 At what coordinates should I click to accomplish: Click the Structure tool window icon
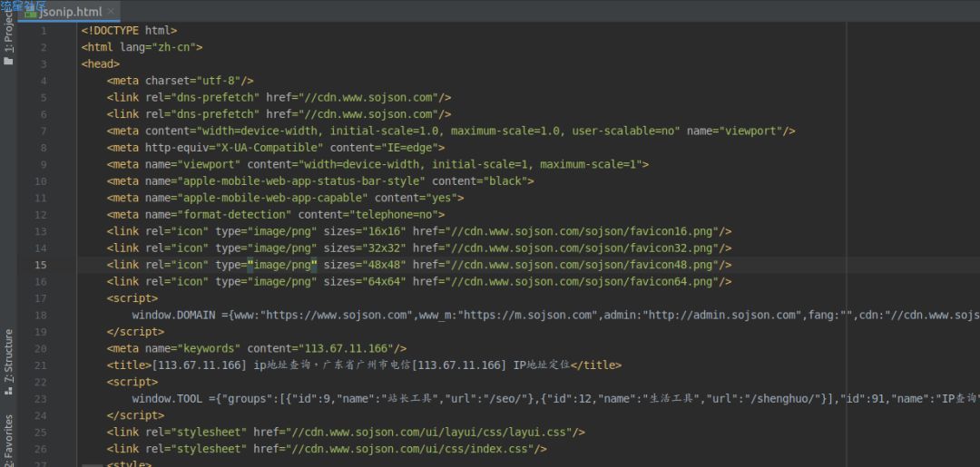tap(8, 391)
